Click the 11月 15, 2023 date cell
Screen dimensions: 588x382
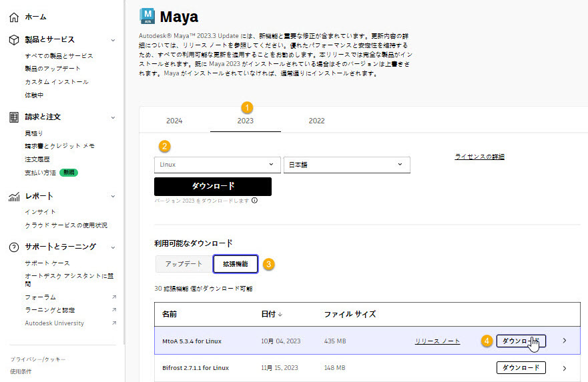pos(280,368)
